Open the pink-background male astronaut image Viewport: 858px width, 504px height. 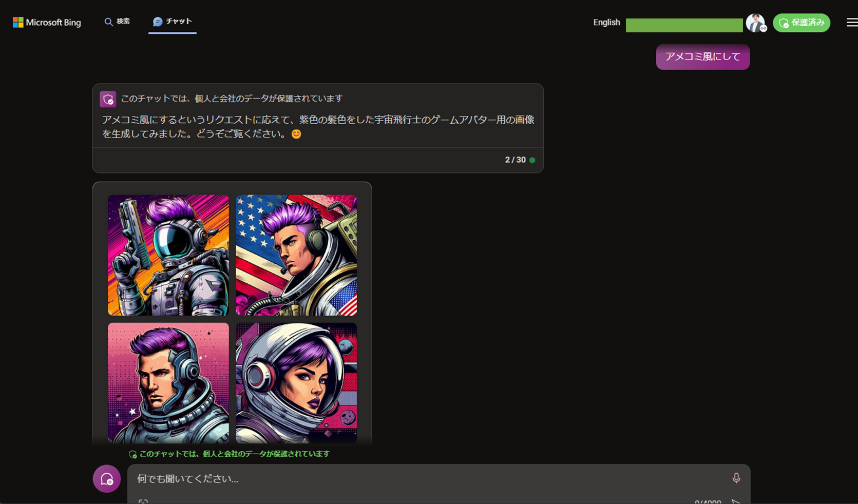tap(168, 383)
